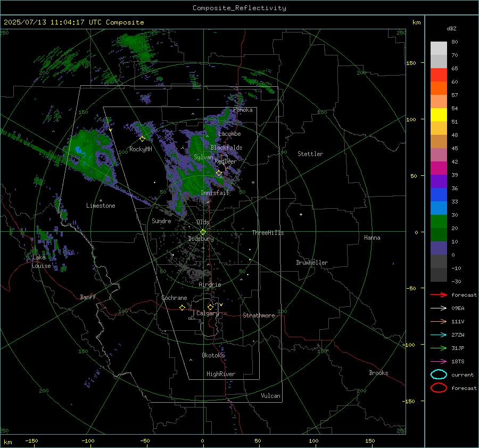This screenshot has height=448, width=479.
Task: Select the bright yellow dBZ legend swatch
Action: tap(439, 115)
